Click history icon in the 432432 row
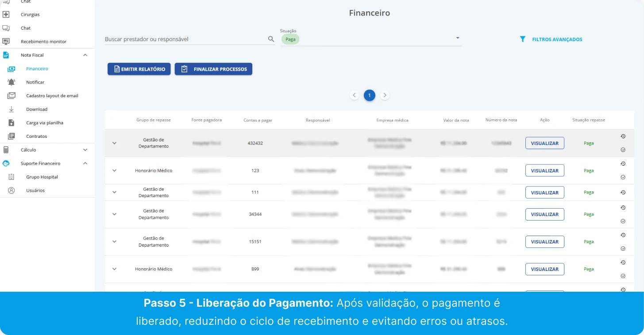Viewport: 644px width, 335px height. click(623, 136)
